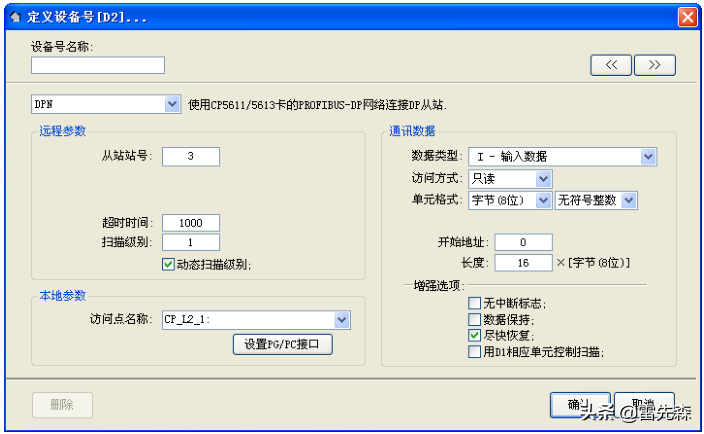The image size is (704, 434).
Task: Expand the 字节(8位) unit format dropdown
Action: click(543, 200)
